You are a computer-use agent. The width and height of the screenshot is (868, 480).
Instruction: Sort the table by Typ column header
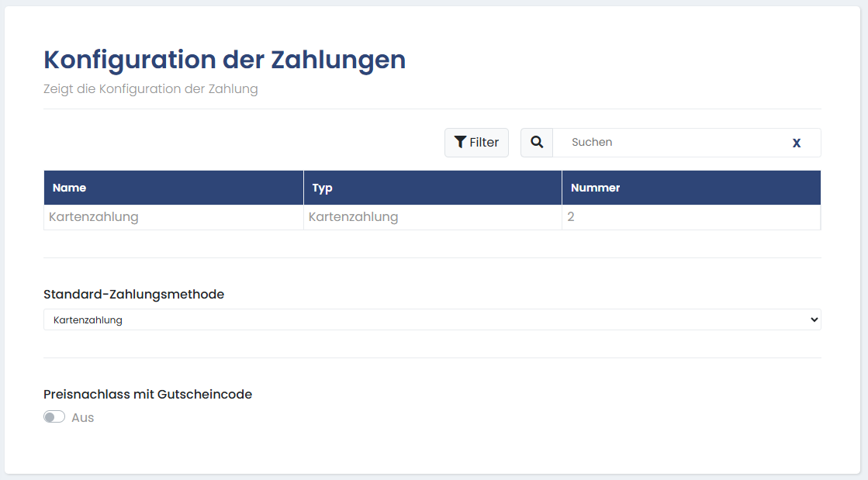click(x=322, y=188)
